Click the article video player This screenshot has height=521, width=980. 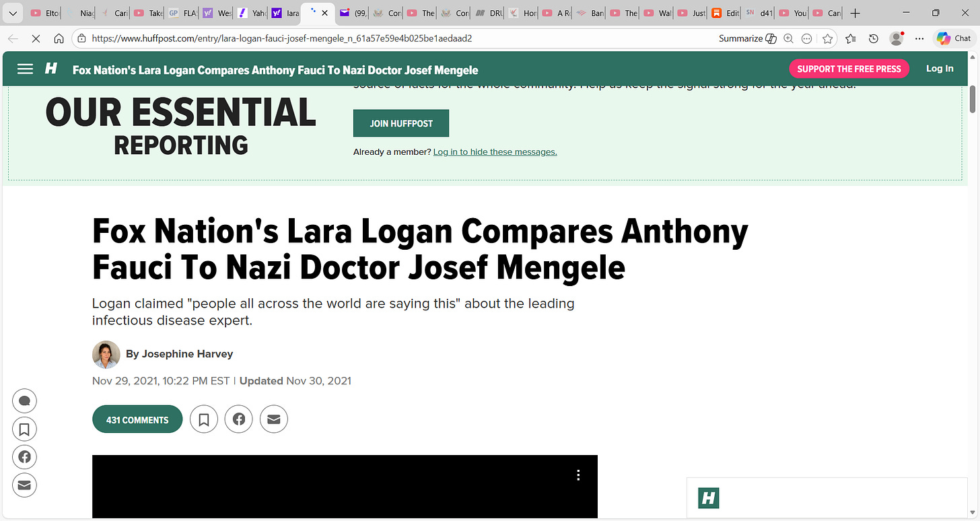pos(345,487)
